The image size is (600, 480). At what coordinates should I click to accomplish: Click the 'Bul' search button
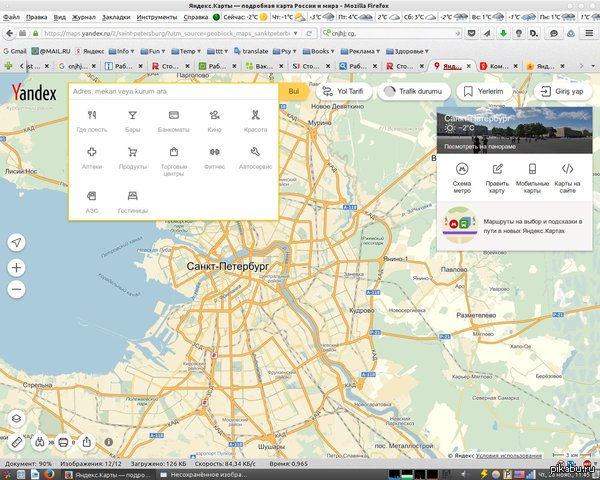(293, 91)
